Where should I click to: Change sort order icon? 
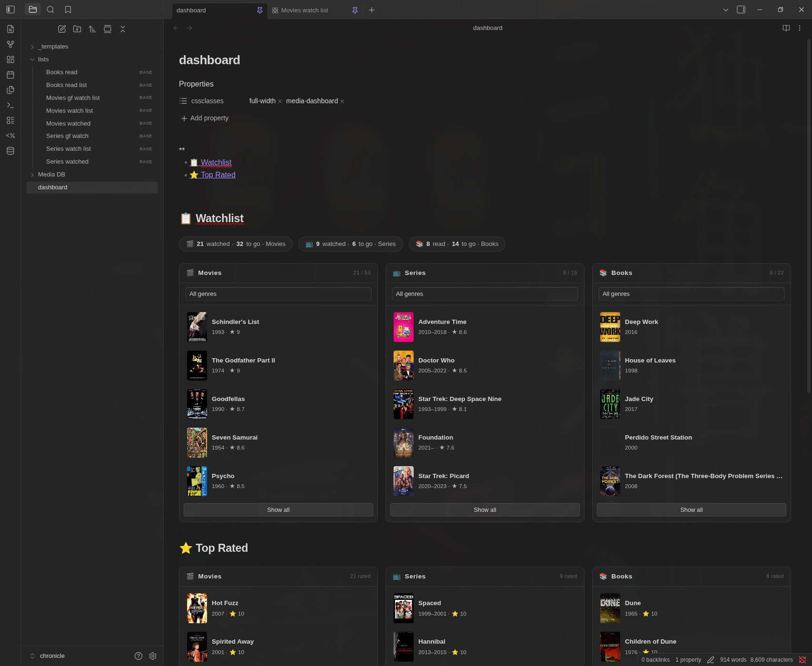click(x=92, y=29)
